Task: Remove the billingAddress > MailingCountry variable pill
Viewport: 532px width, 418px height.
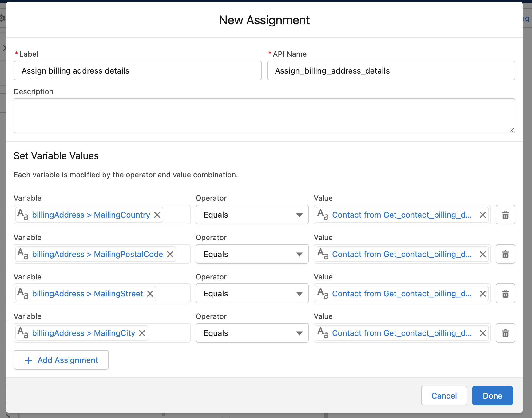Action: 157,215
